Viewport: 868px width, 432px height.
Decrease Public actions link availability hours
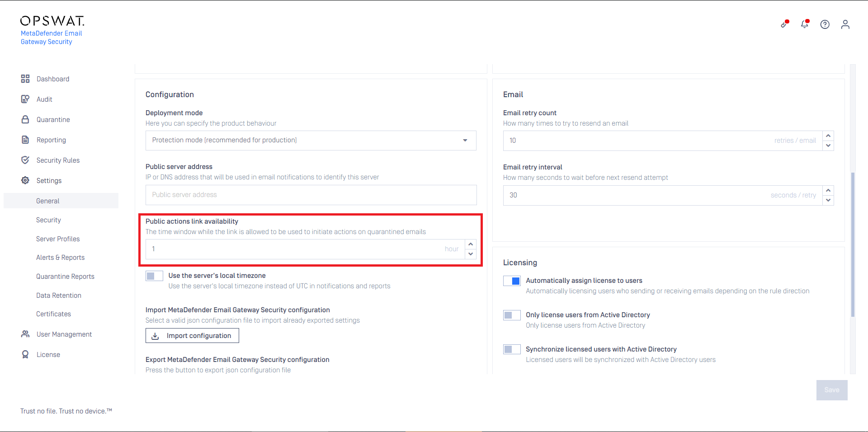click(471, 254)
